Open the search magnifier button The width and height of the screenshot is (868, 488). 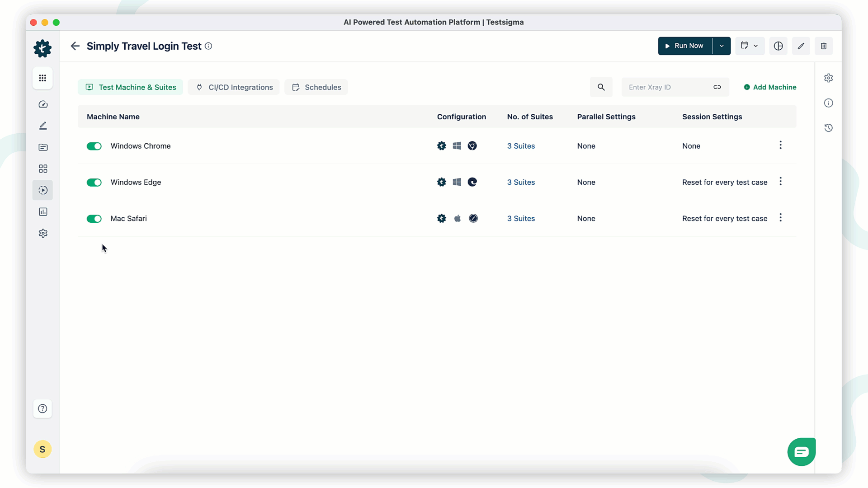tap(601, 87)
